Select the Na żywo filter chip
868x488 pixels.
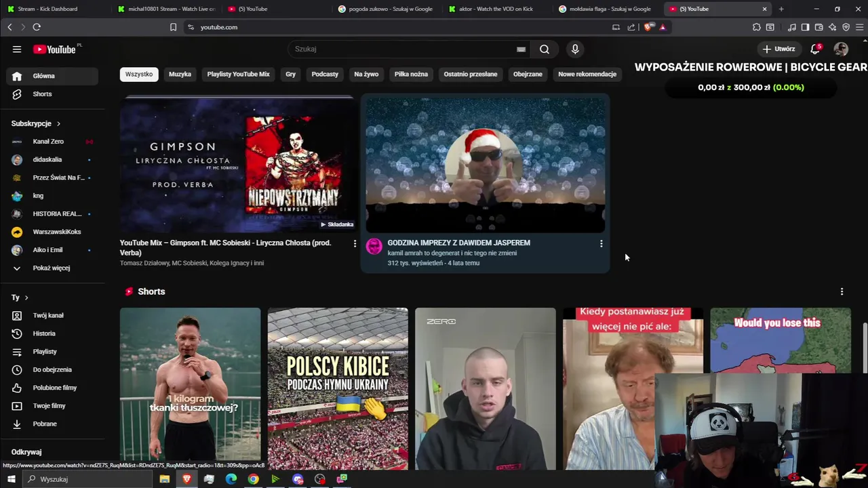coord(366,74)
